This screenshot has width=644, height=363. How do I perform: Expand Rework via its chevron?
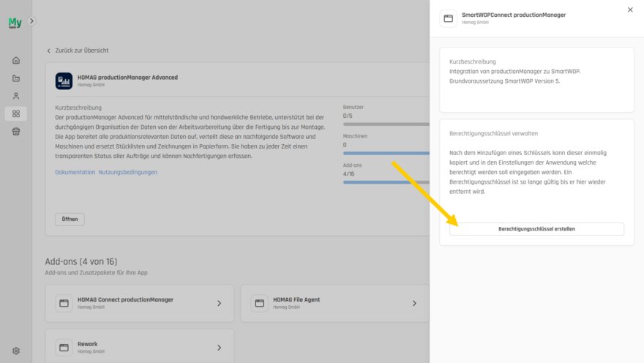pos(220,348)
